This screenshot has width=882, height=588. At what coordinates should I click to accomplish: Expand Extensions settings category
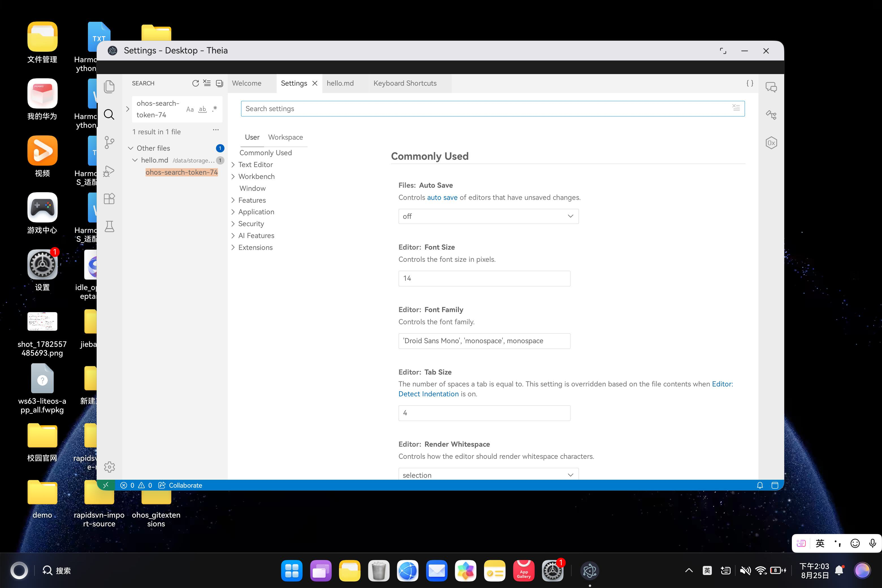(x=233, y=248)
